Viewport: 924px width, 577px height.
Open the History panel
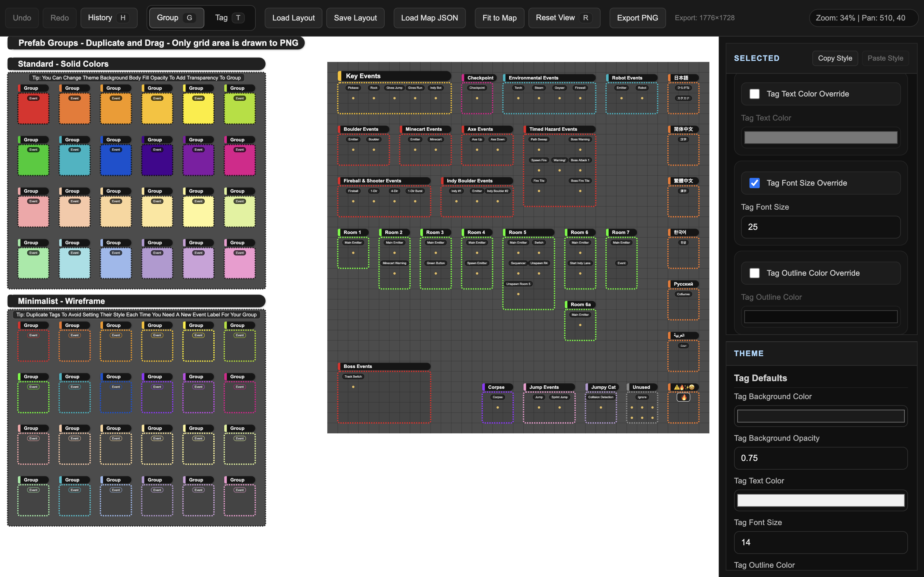pos(108,18)
